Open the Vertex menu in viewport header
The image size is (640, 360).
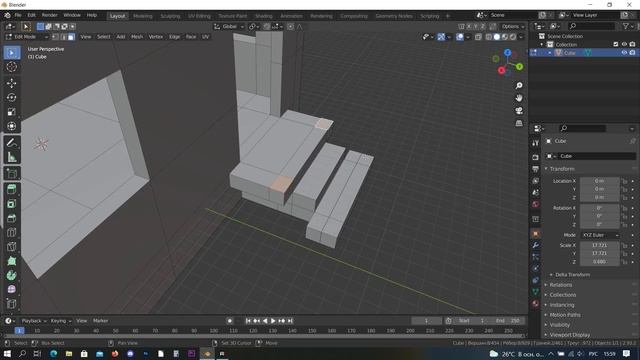tap(156, 37)
